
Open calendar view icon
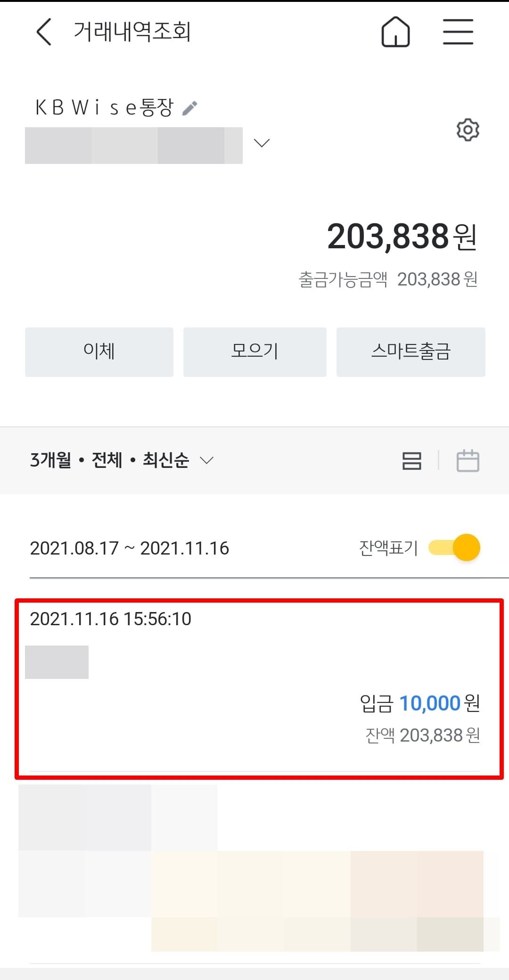(468, 460)
